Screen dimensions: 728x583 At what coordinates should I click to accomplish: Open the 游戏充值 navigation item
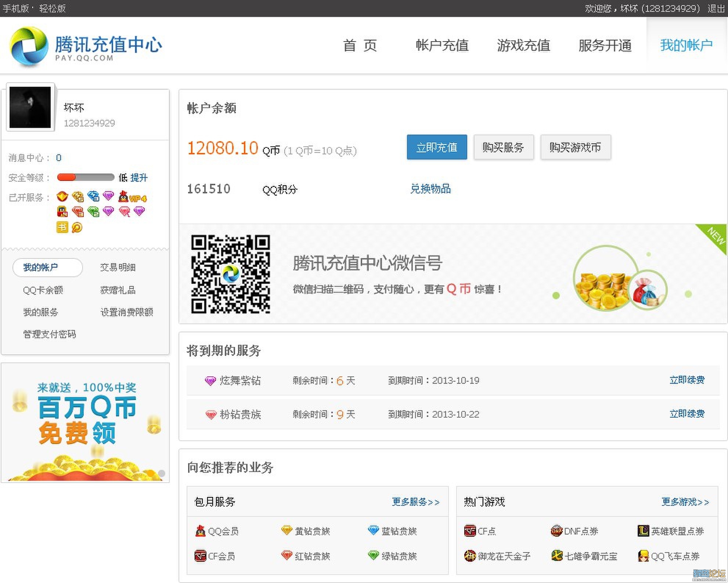click(524, 46)
